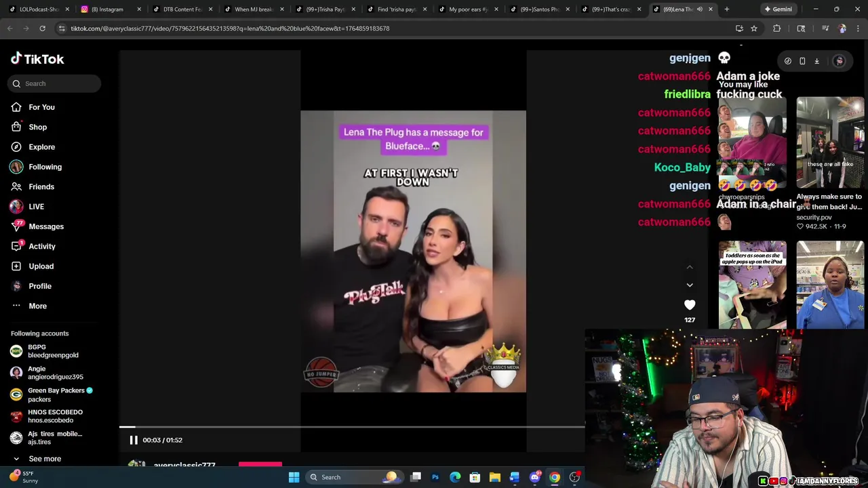
Task: Like the video with heart icon
Action: coord(690,305)
